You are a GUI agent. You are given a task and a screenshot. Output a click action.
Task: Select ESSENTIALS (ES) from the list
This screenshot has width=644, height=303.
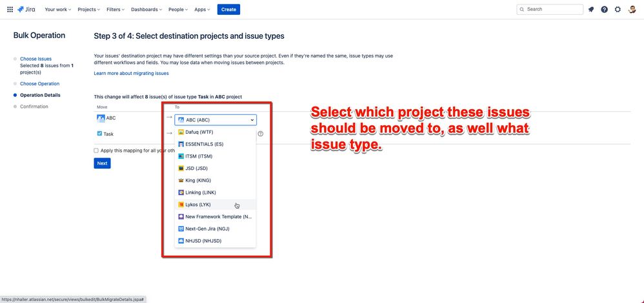coord(216,144)
